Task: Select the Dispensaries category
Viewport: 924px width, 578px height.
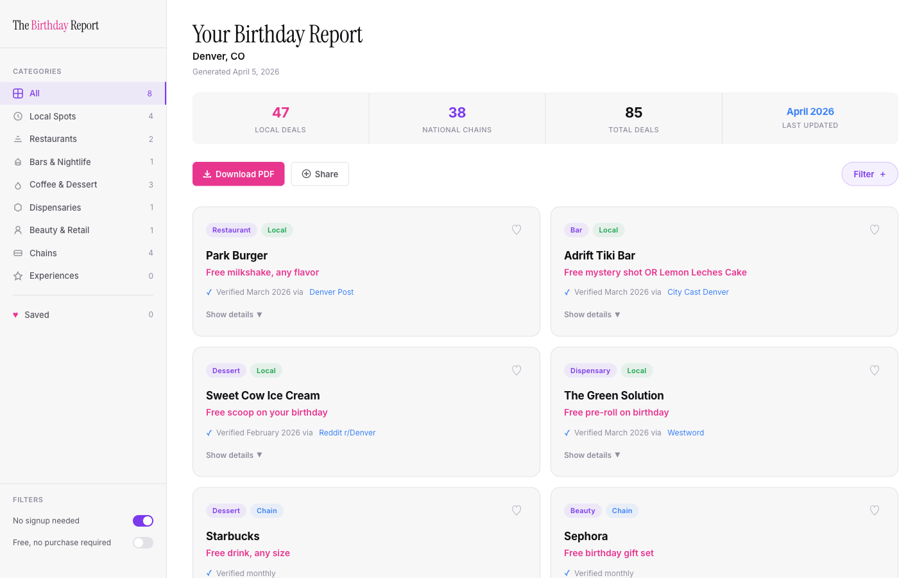Action: (83, 207)
